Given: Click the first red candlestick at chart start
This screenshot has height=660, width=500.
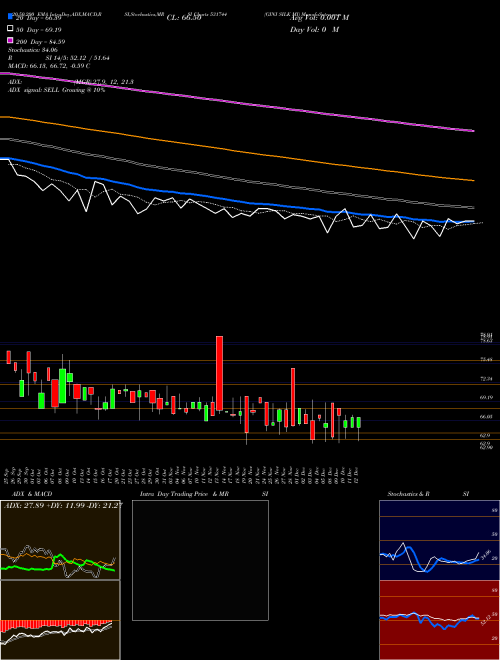Looking at the screenshot, I should point(8,357).
